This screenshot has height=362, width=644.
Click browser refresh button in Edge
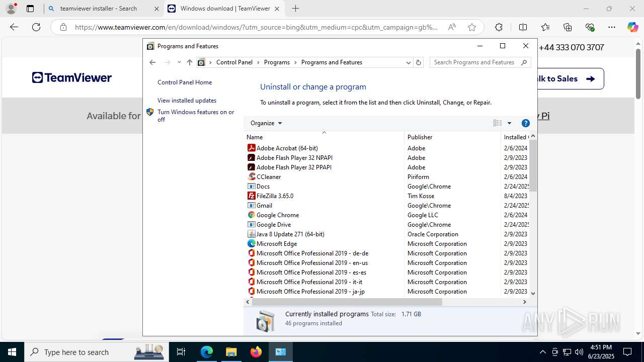click(x=36, y=27)
